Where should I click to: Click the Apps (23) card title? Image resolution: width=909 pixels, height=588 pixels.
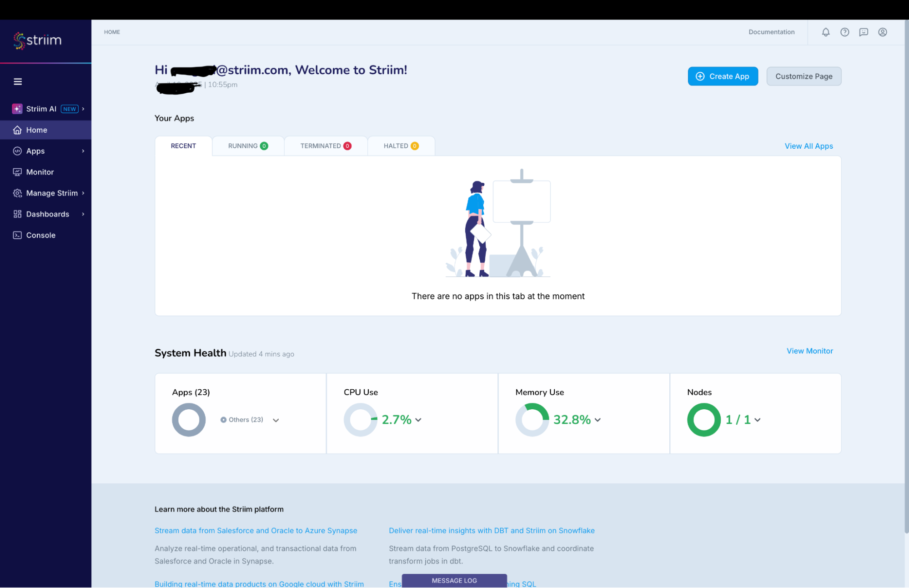coord(191,392)
